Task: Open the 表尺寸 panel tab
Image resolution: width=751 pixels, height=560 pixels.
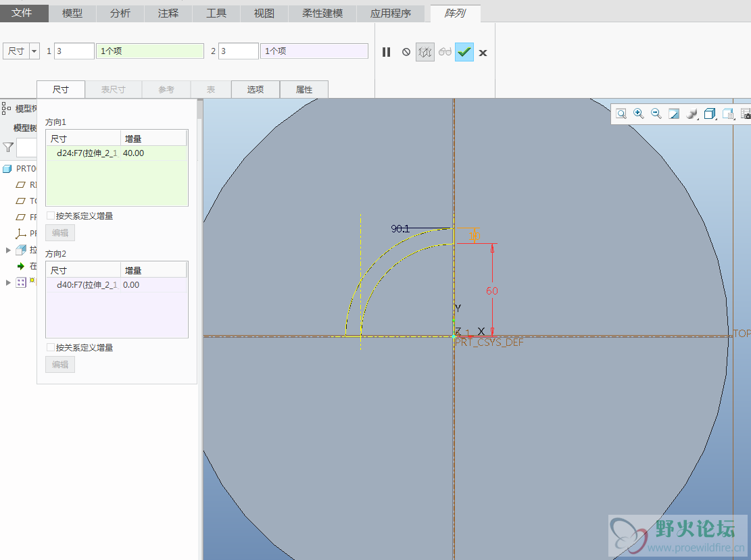Action: coord(113,89)
